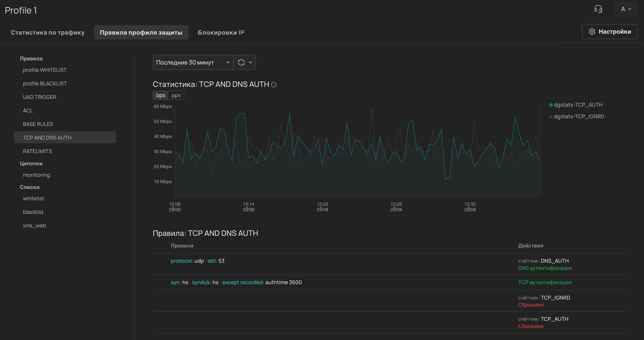Click the Profile 1 page title
The height and width of the screenshot is (340, 644).
21,11
